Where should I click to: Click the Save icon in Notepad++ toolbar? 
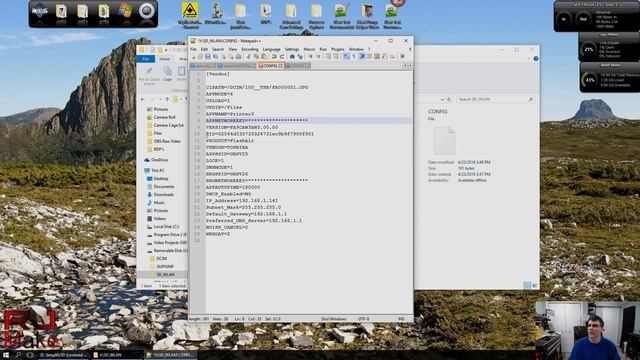(208, 56)
